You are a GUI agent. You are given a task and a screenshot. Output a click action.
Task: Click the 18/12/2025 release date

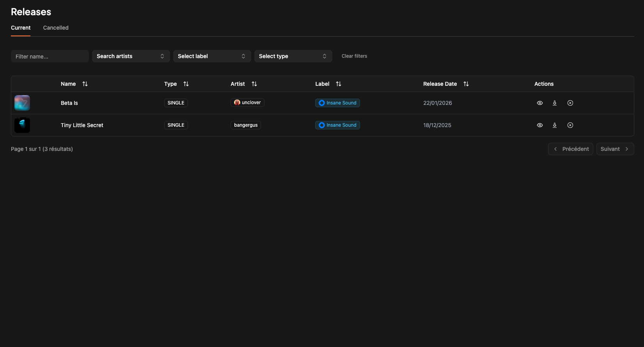pyautogui.click(x=437, y=125)
